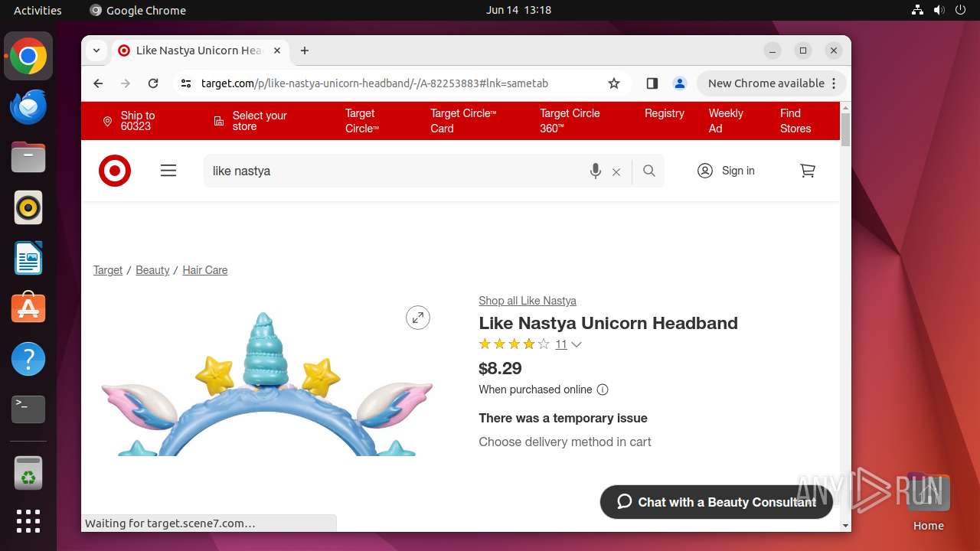Open the hamburger categories menu
This screenshot has width=980, height=551.
(x=168, y=171)
